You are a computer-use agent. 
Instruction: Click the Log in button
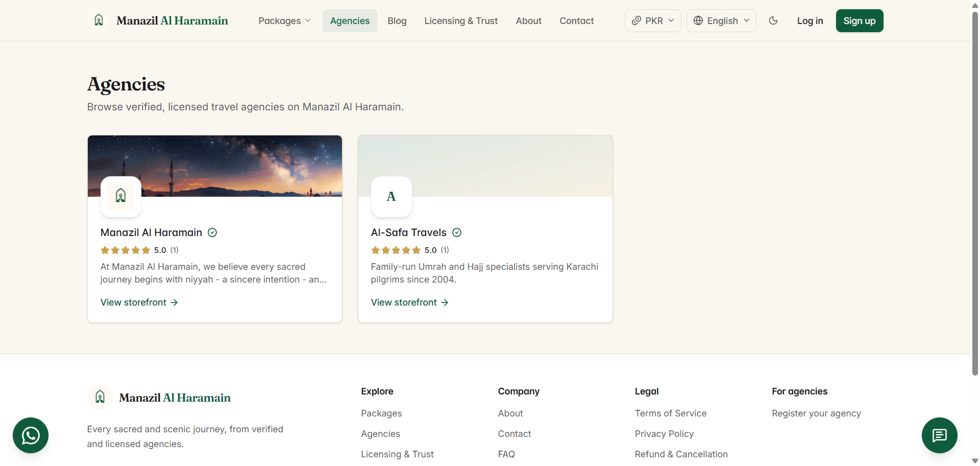(x=810, y=20)
